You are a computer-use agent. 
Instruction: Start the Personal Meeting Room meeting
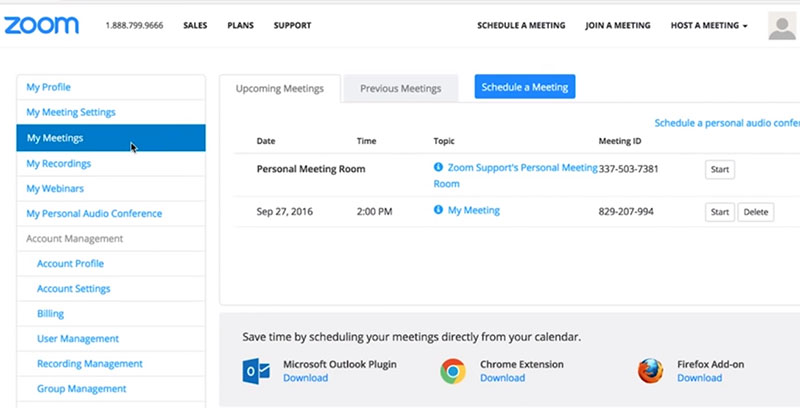click(x=719, y=169)
